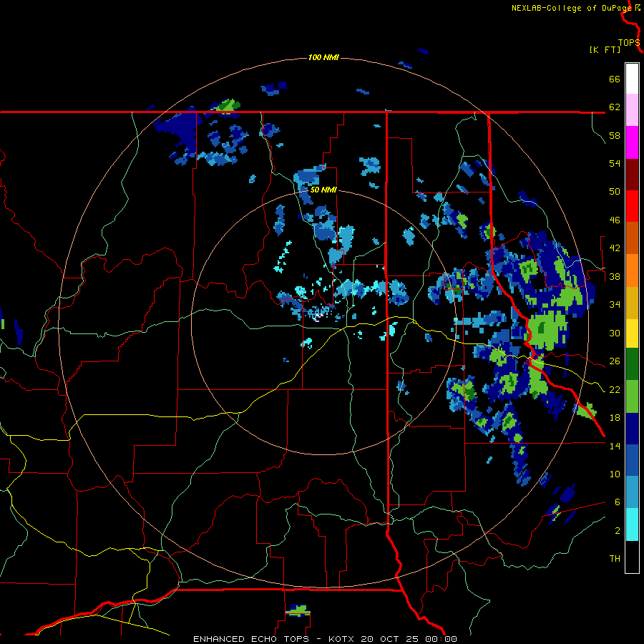Click the legend value "2"

tap(618, 530)
